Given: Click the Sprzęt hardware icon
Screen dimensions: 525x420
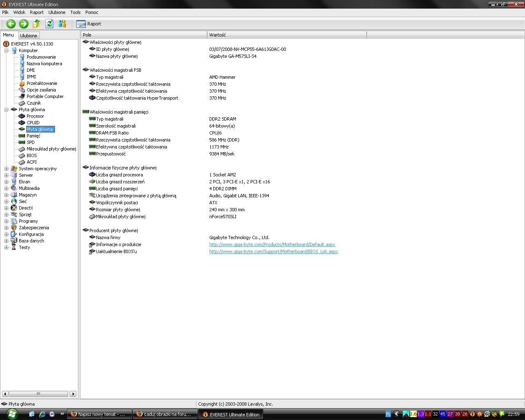Looking at the screenshot, I should click(x=14, y=215).
